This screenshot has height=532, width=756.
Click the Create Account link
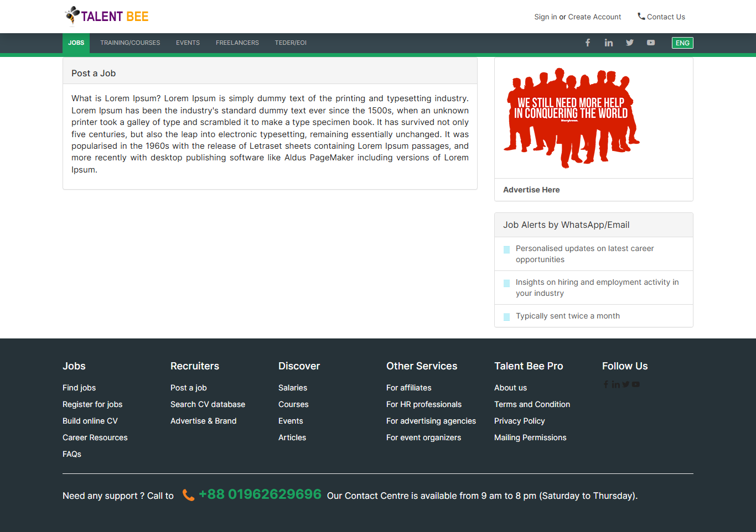[x=594, y=17]
